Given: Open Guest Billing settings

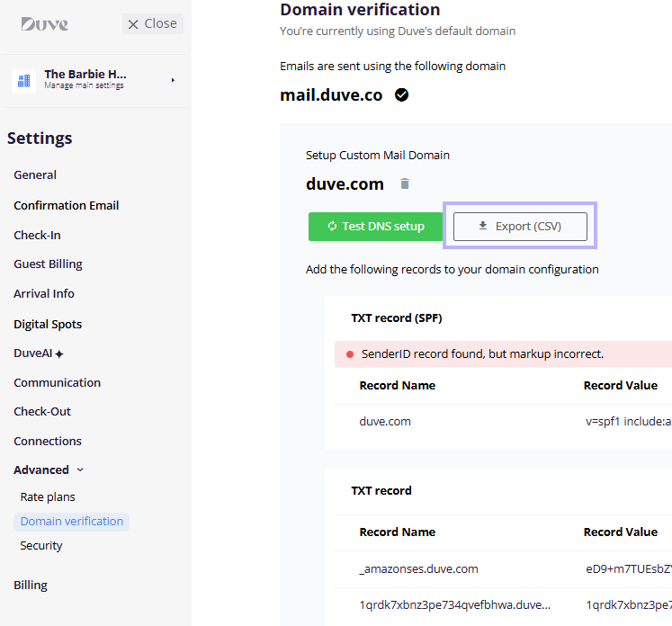Looking at the screenshot, I should point(48,264).
